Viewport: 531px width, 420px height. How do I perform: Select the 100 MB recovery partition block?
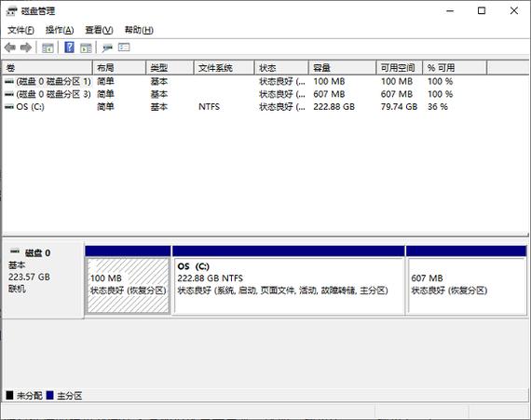pyautogui.click(x=128, y=281)
